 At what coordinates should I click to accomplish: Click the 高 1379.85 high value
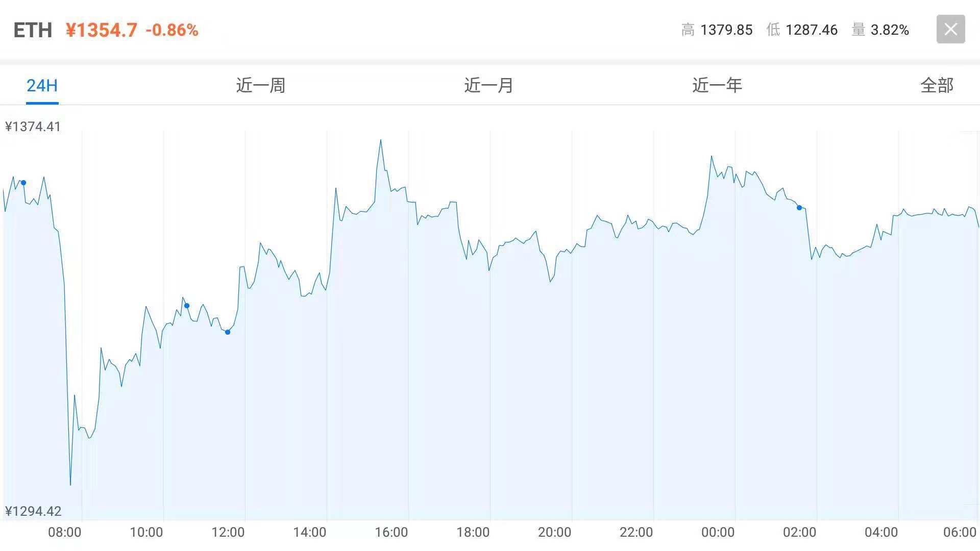click(717, 30)
